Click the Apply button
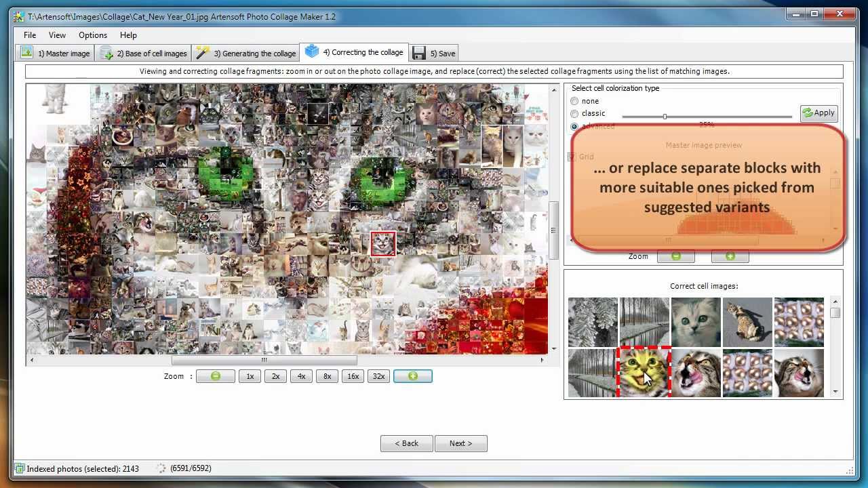Image resolution: width=868 pixels, height=488 pixels. coord(818,113)
